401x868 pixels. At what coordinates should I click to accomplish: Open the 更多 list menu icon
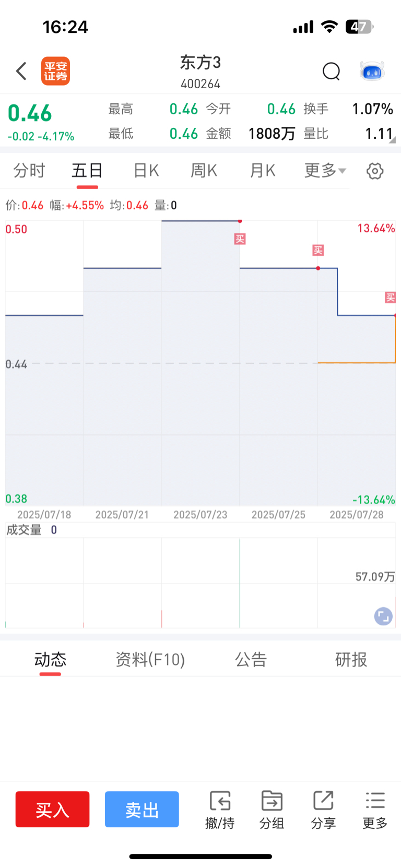click(x=375, y=810)
